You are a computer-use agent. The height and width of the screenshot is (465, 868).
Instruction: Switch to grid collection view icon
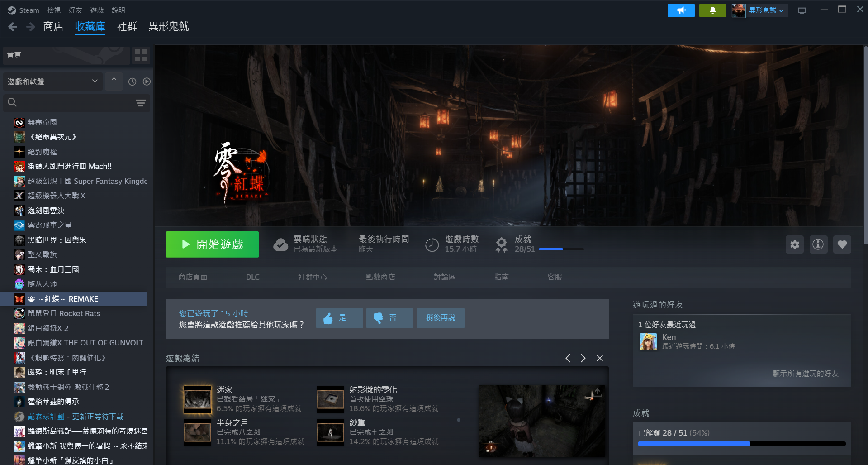141,55
